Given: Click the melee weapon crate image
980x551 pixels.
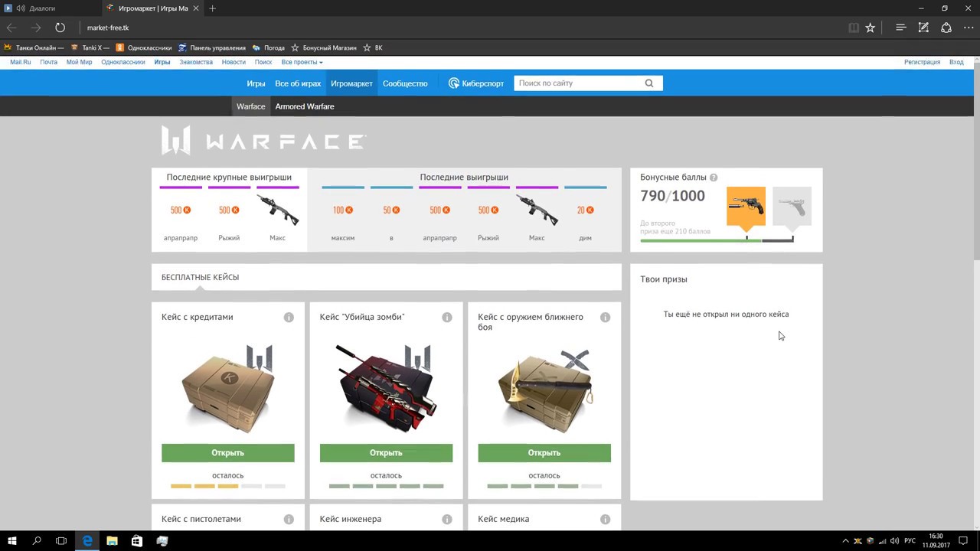Looking at the screenshot, I should click(545, 390).
